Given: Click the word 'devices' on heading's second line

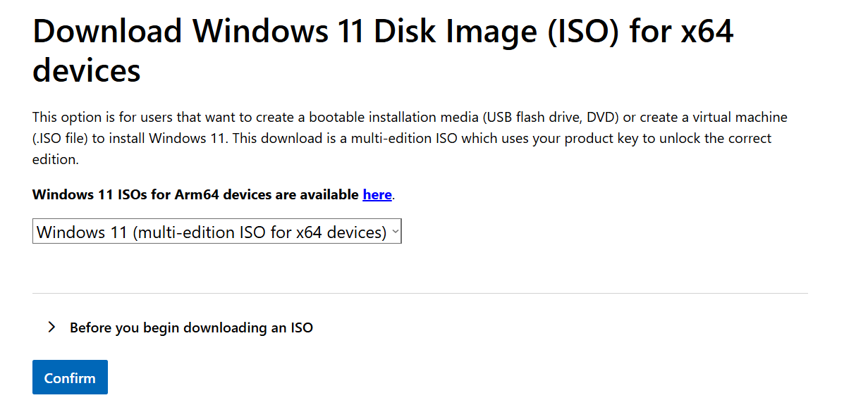Looking at the screenshot, I should pyautogui.click(x=87, y=70).
